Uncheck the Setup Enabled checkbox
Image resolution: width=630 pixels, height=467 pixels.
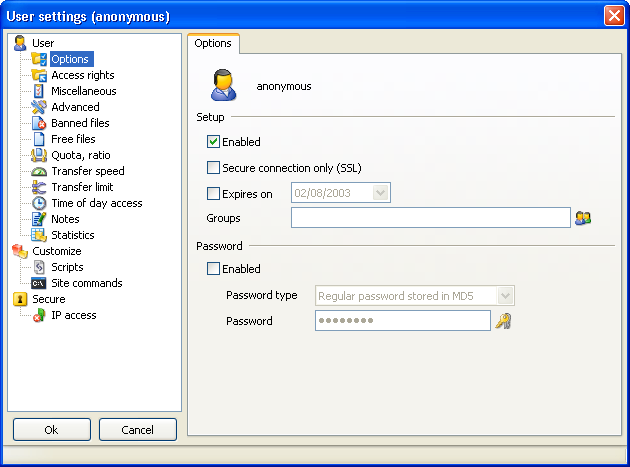213,142
